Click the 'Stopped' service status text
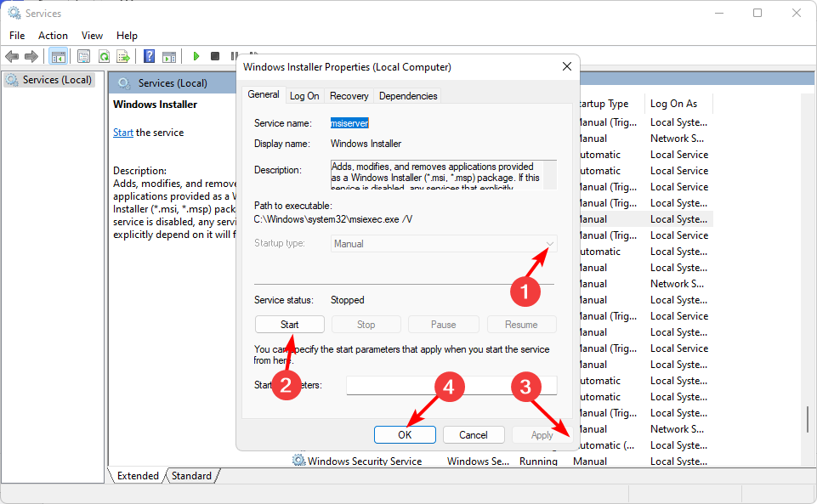 (x=348, y=300)
